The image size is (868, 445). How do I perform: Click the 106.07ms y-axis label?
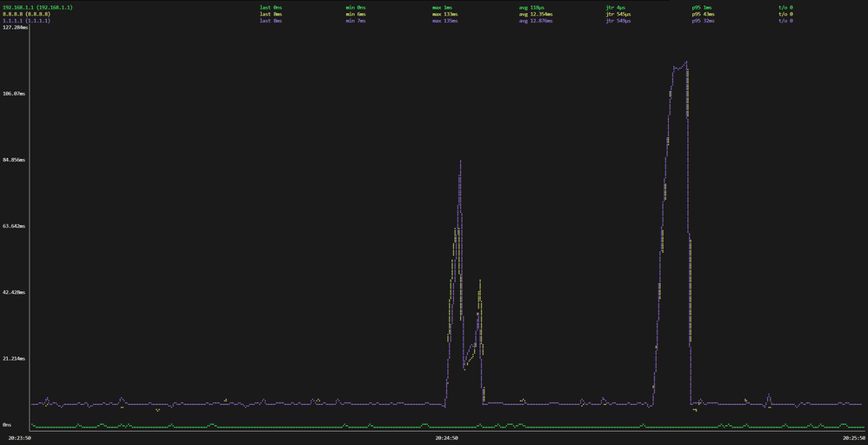tap(15, 94)
